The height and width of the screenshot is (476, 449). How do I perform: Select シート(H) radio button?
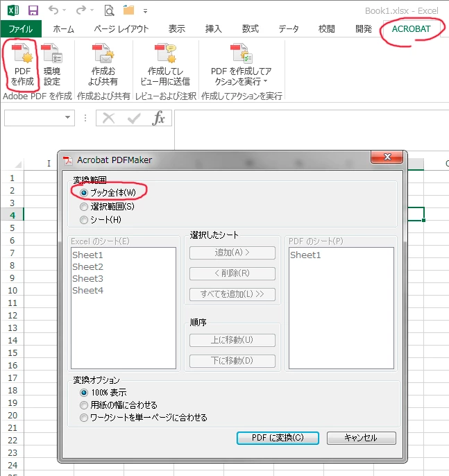[83, 220]
